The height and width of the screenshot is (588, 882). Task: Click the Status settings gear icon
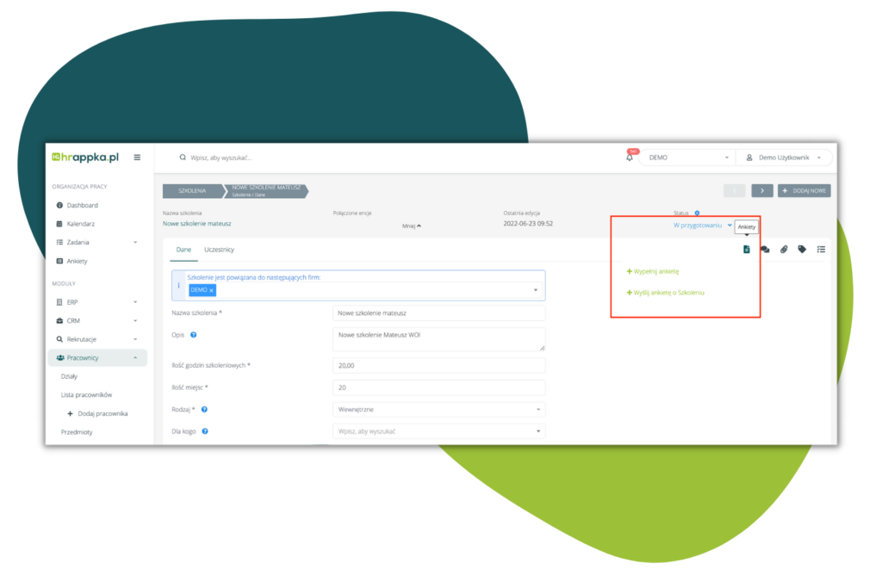coord(697,213)
